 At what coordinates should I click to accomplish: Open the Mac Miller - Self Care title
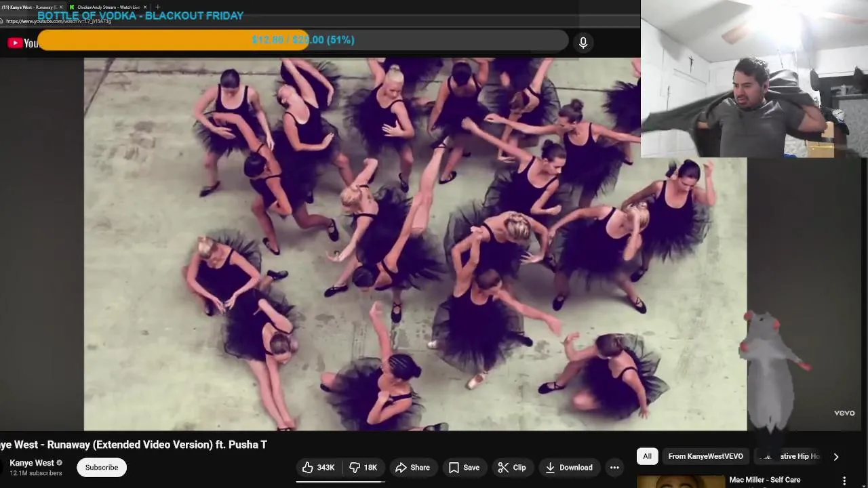coord(765,480)
